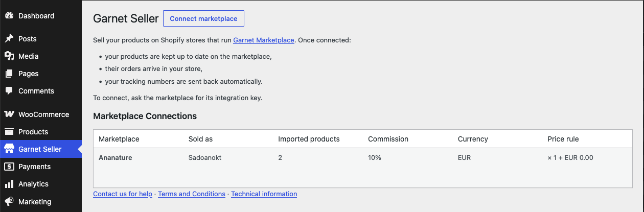Click the Pages document icon
Viewport: 644px width, 212px height.
point(9,74)
